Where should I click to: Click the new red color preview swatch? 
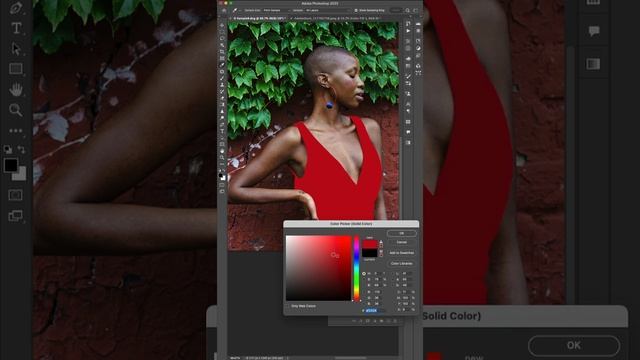click(370, 244)
